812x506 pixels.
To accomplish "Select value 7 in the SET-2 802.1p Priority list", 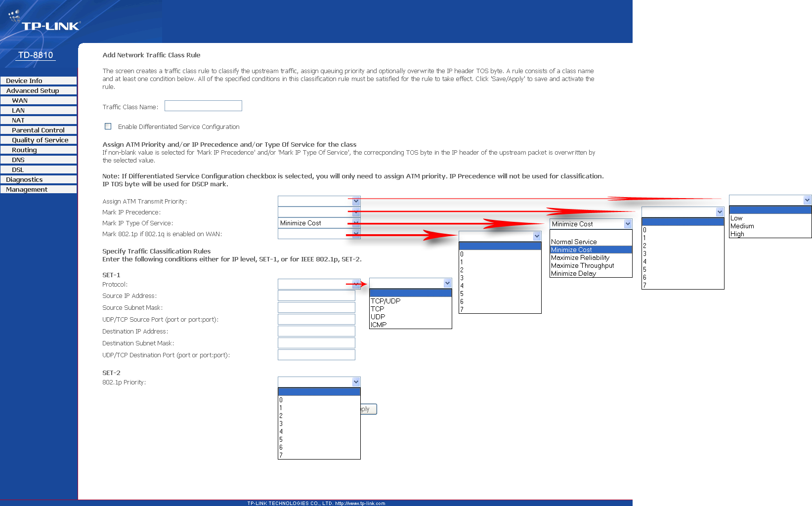I will click(x=319, y=455).
